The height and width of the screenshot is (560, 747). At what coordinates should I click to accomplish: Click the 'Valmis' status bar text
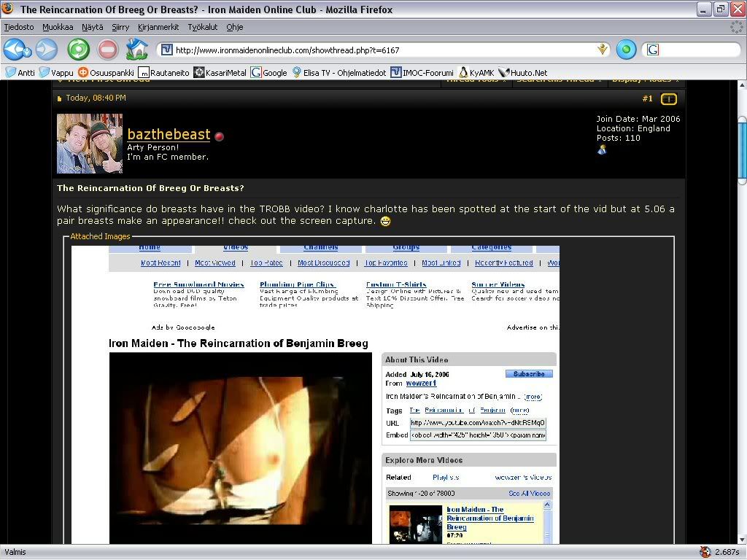(15, 552)
